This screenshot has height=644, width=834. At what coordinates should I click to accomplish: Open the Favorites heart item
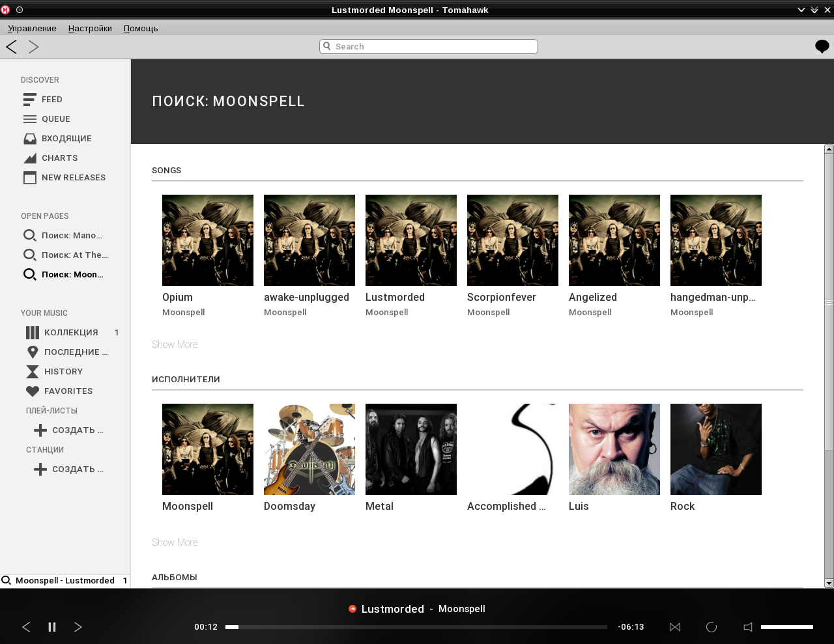click(x=33, y=391)
